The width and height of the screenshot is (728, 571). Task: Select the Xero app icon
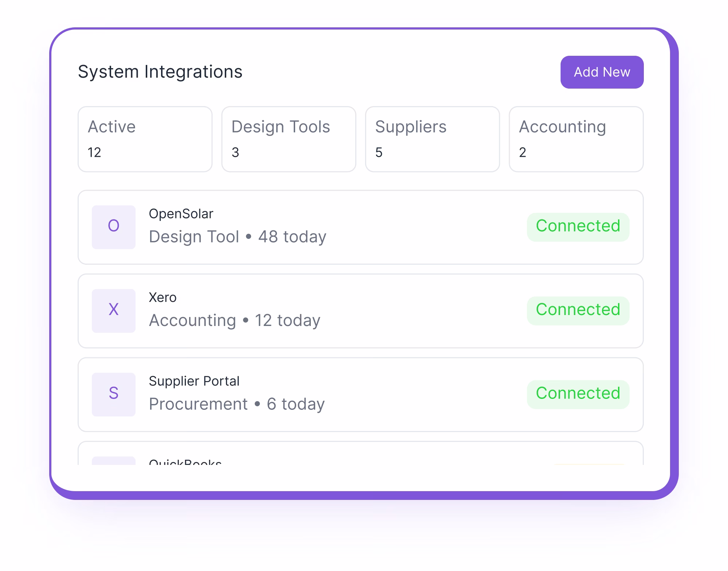click(113, 310)
